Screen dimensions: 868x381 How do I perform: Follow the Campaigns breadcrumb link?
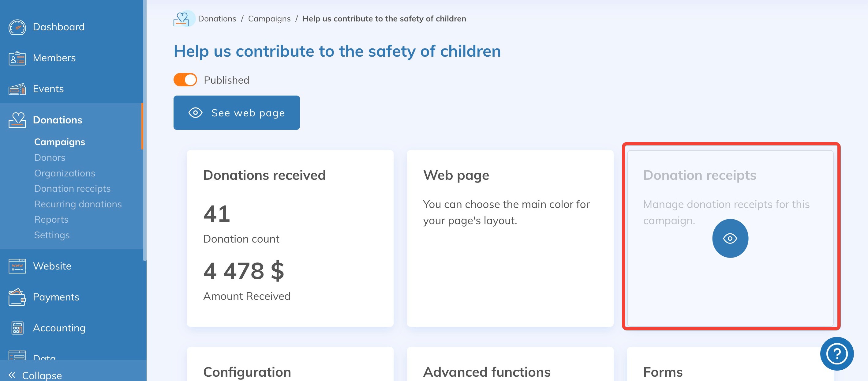[x=269, y=19]
